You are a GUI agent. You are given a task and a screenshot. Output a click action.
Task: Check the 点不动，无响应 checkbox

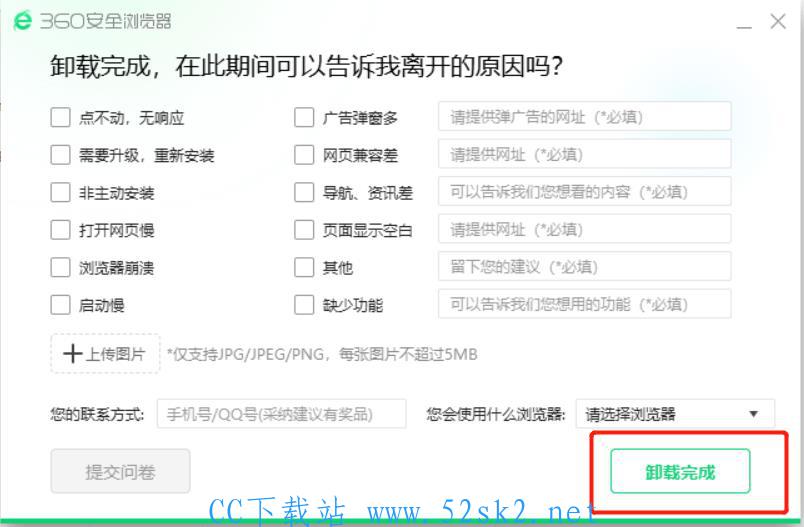tap(61, 117)
